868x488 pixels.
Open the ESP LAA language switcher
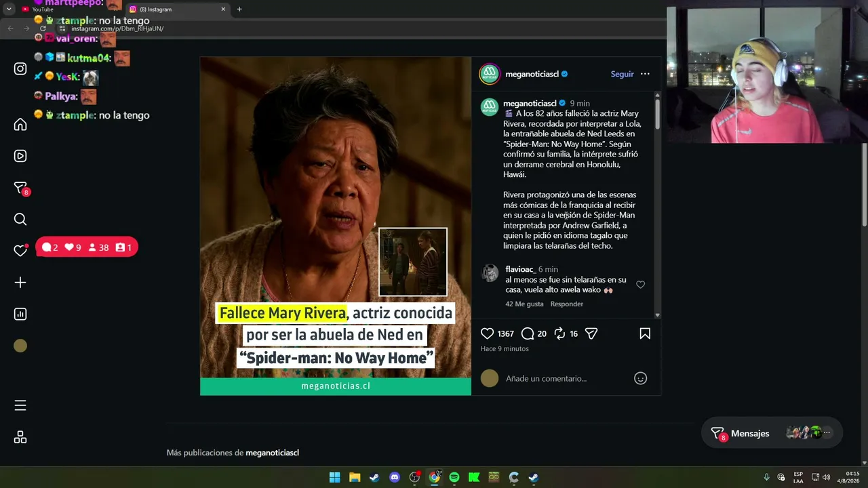click(798, 477)
